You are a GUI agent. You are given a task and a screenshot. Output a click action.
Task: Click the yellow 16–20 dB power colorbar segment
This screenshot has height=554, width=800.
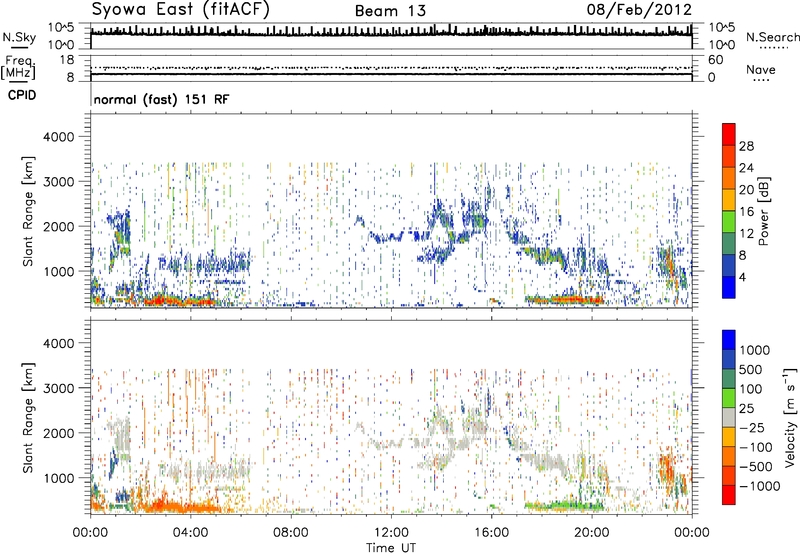pos(729,200)
